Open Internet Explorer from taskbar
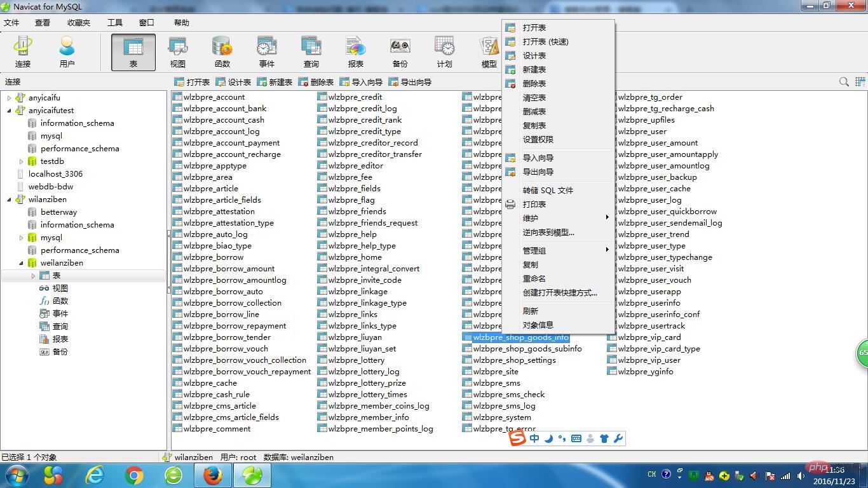This screenshot has width=868, height=488. [x=95, y=475]
